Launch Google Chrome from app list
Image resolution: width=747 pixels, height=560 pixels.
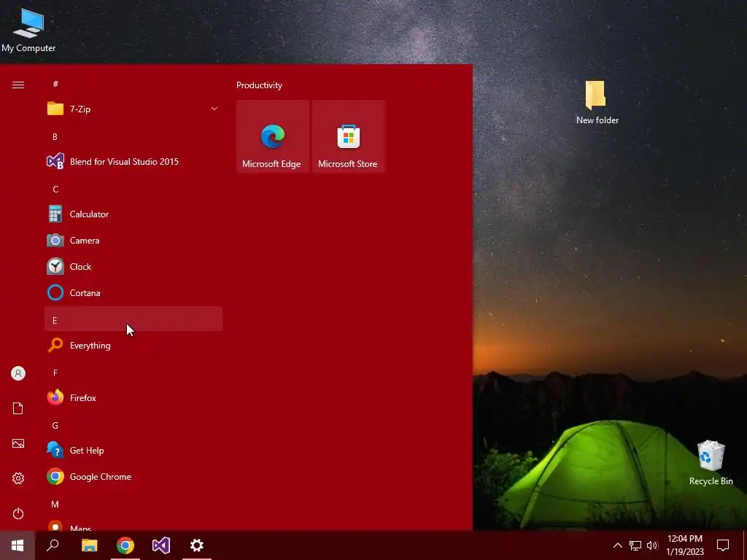point(133,477)
